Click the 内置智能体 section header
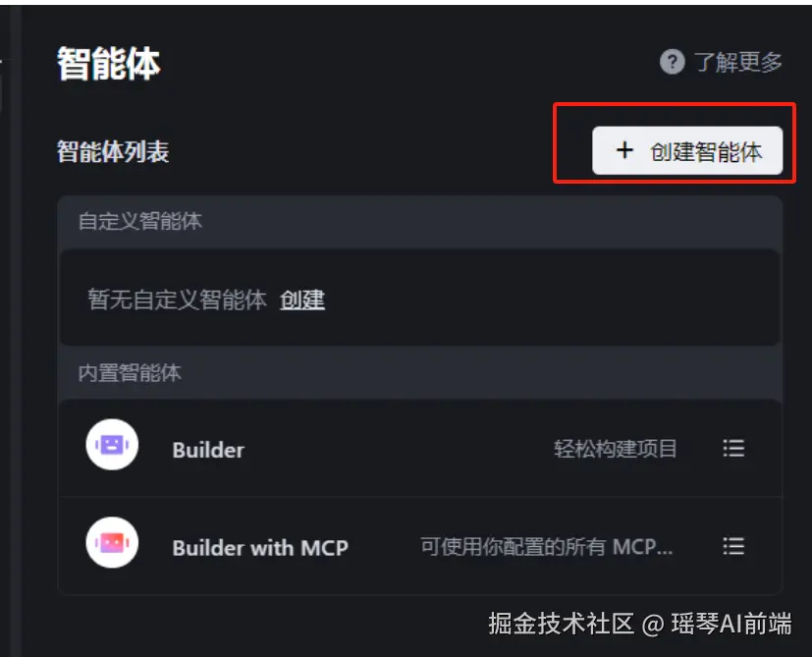 click(130, 373)
